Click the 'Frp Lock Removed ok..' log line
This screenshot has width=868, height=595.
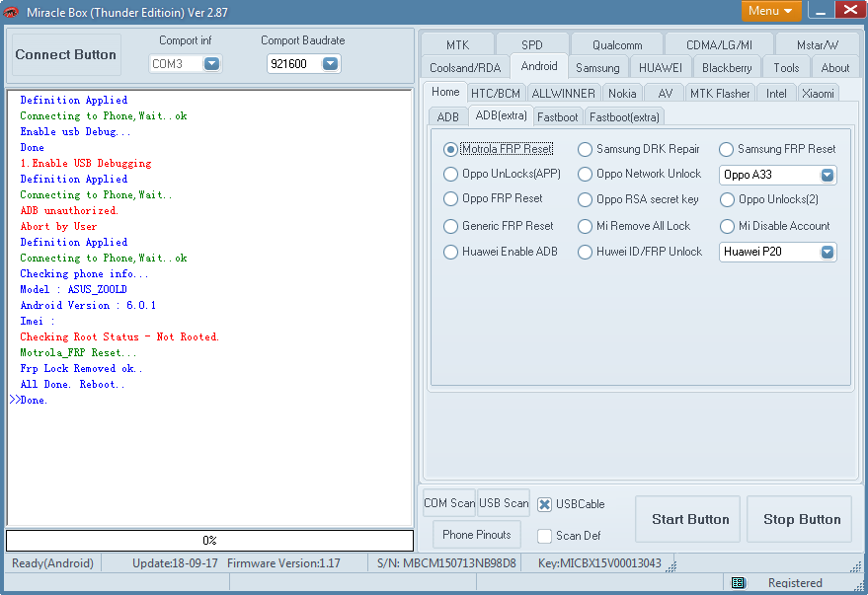coord(81,369)
